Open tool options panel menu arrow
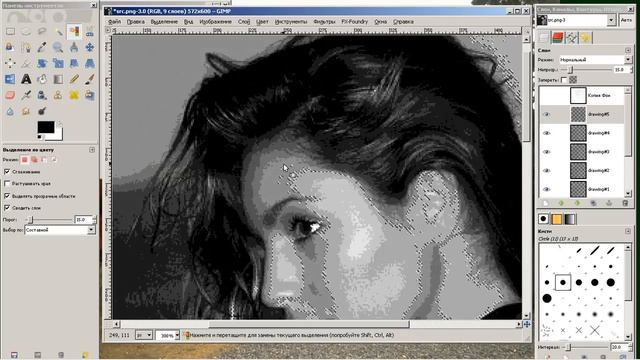Image resolution: width=640 pixels, height=360 pixels. [92, 150]
